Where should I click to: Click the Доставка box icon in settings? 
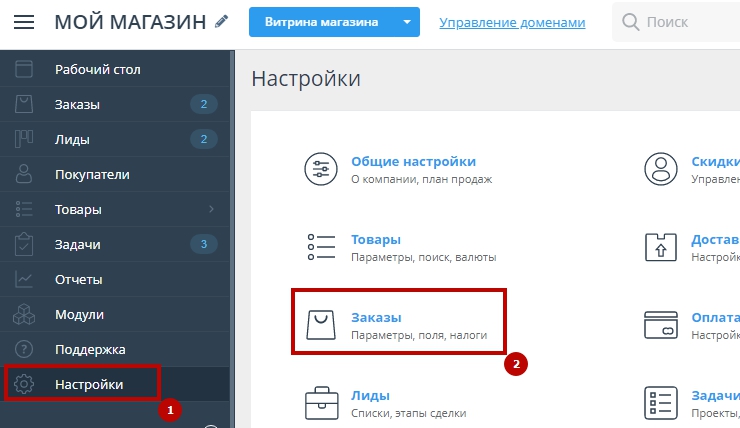click(661, 247)
